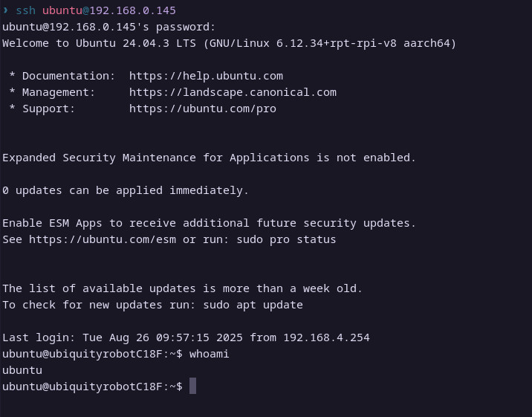Open the landscape.canonical.com management link
The width and height of the screenshot is (532, 417).
[x=233, y=92]
